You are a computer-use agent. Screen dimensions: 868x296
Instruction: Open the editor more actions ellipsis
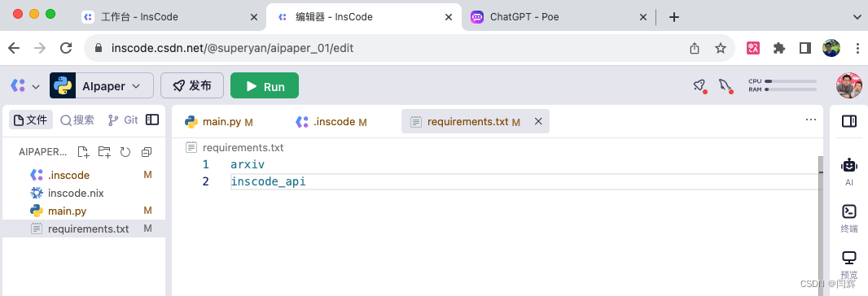click(x=810, y=119)
